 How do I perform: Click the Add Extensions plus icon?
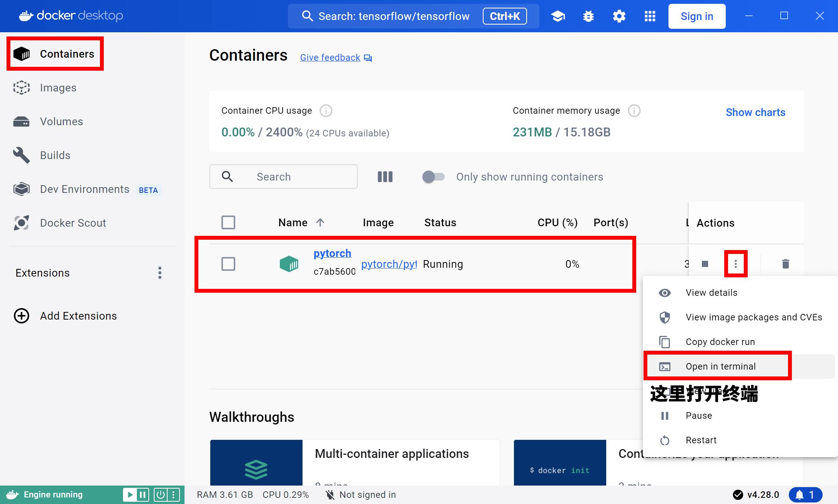click(x=22, y=316)
